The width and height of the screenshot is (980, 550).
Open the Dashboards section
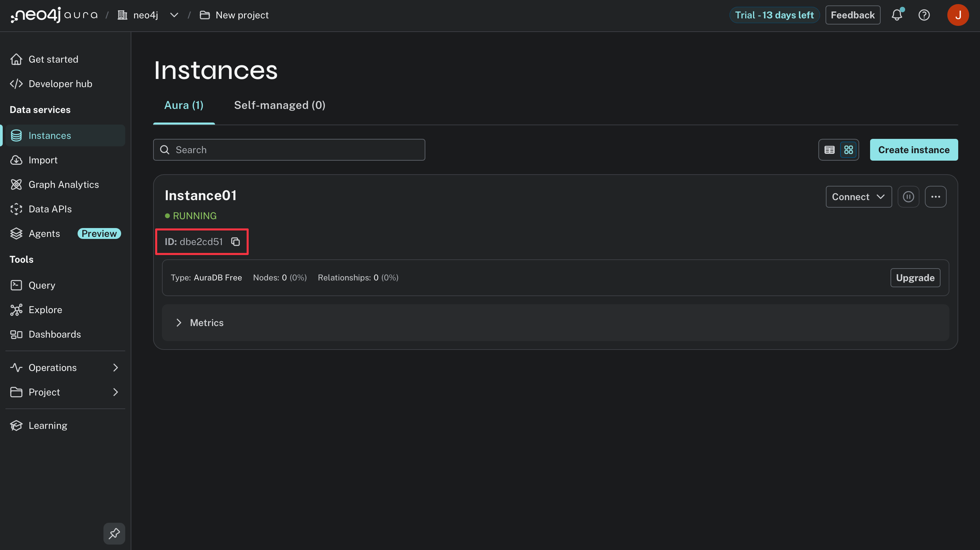[54, 334]
